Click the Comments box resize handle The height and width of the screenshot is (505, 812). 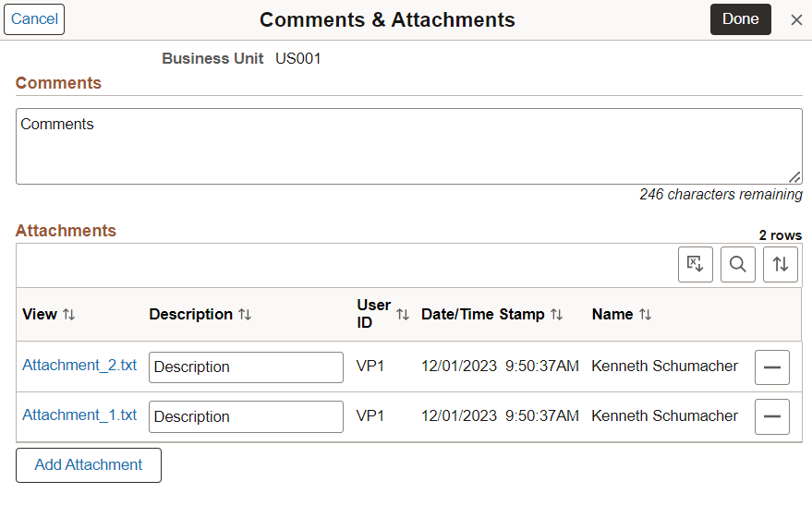[795, 177]
